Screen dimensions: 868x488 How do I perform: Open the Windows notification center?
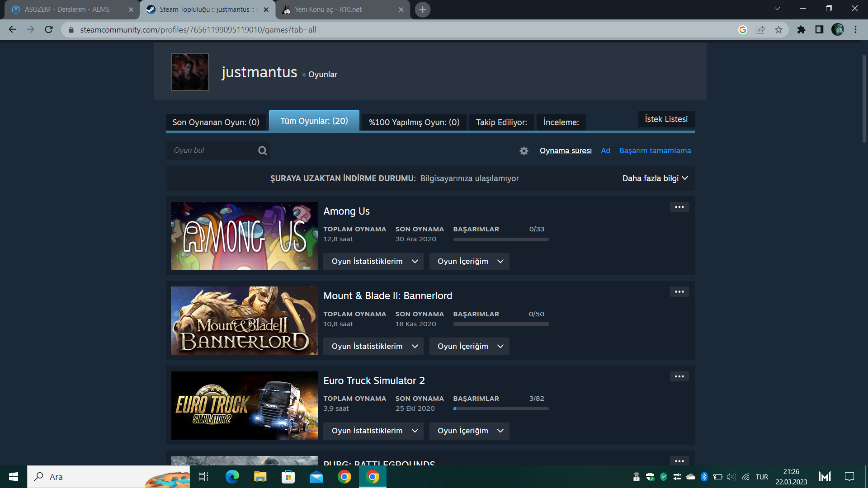tap(849, 477)
